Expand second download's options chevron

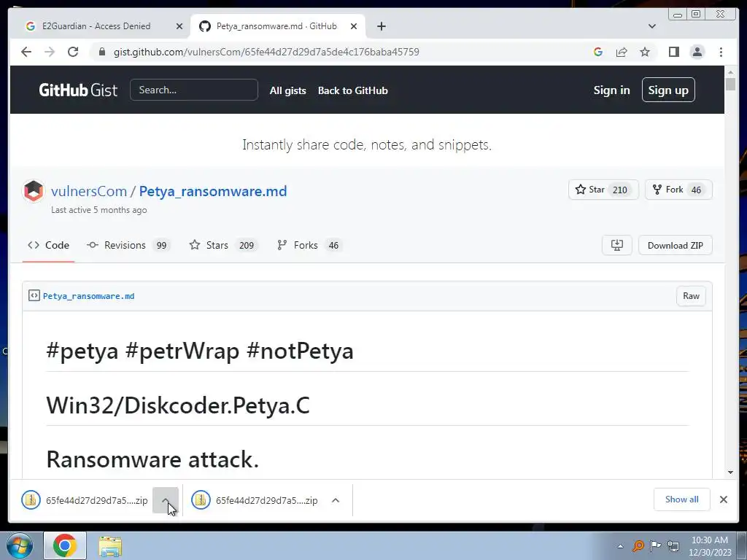[336, 500]
